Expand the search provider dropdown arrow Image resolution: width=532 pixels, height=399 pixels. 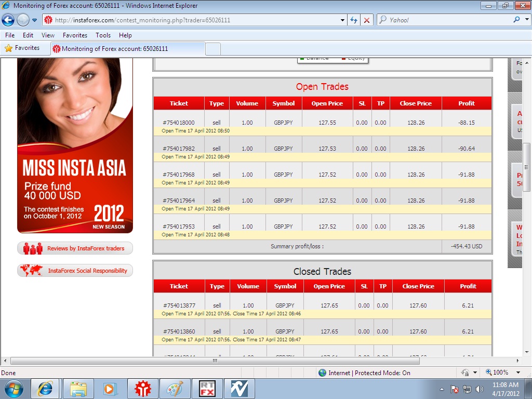tap(526, 20)
